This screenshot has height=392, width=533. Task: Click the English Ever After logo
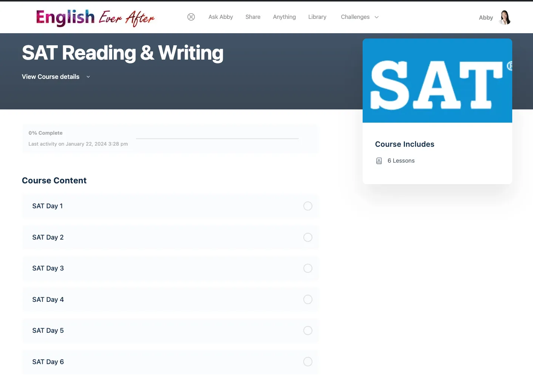point(95,18)
